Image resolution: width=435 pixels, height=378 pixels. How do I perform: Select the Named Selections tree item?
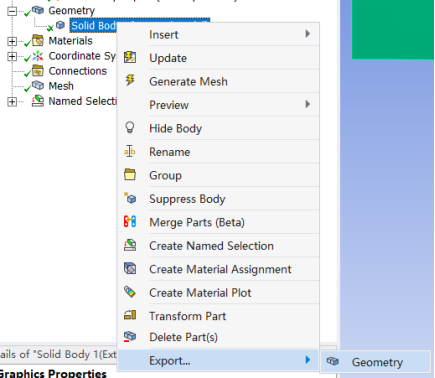coord(83,101)
